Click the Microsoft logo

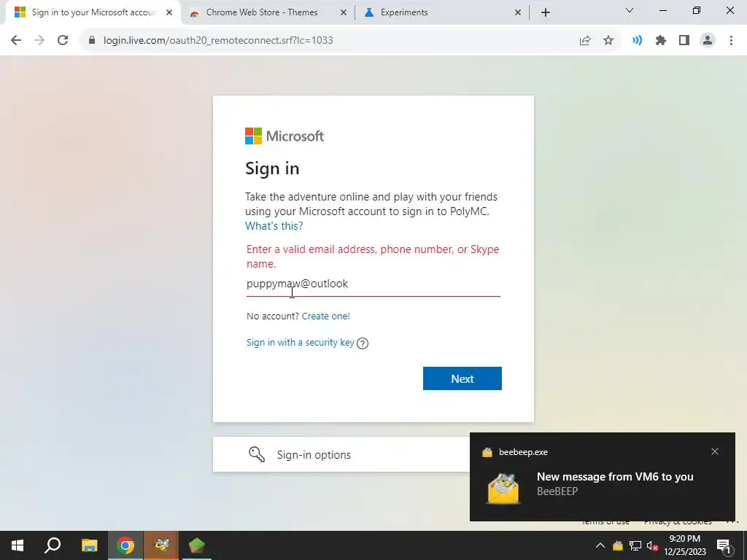click(285, 136)
